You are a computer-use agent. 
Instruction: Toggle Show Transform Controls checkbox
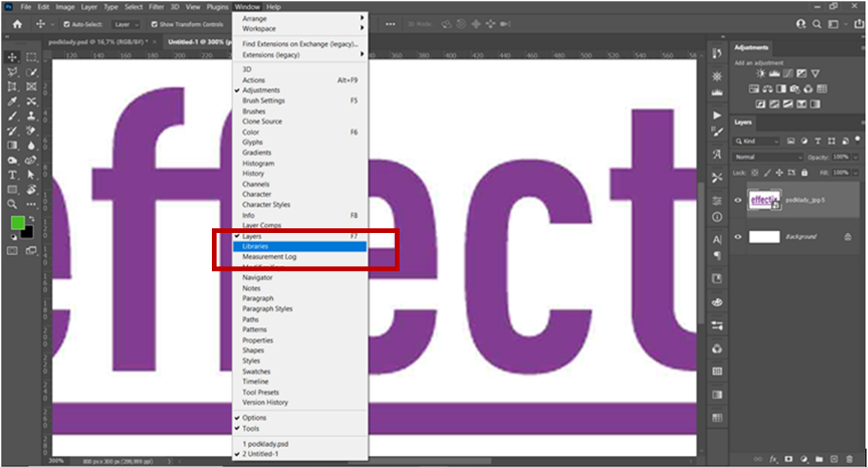tap(154, 24)
